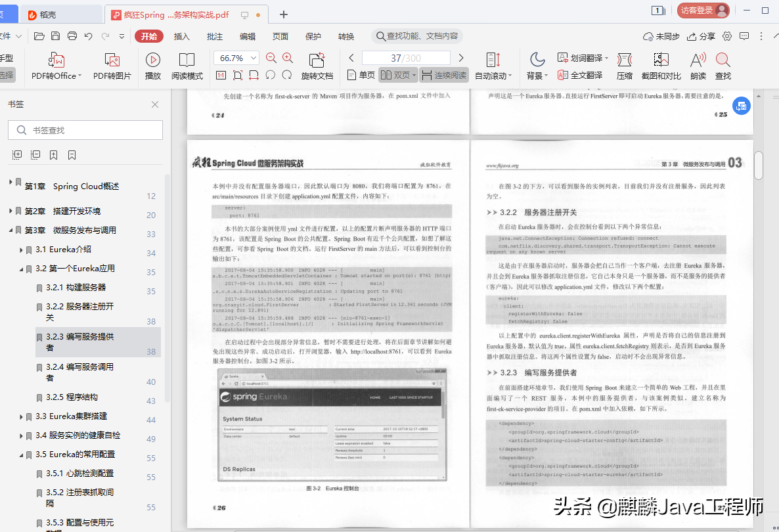The image size is (779, 532).
Task: Open 全文翻译 full text translation
Action: 580,75
